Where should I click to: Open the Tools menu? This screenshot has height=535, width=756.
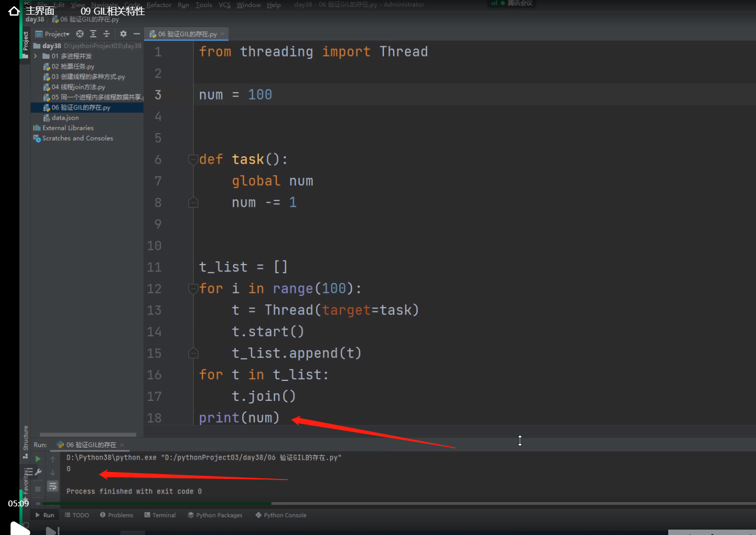point(204,5)
